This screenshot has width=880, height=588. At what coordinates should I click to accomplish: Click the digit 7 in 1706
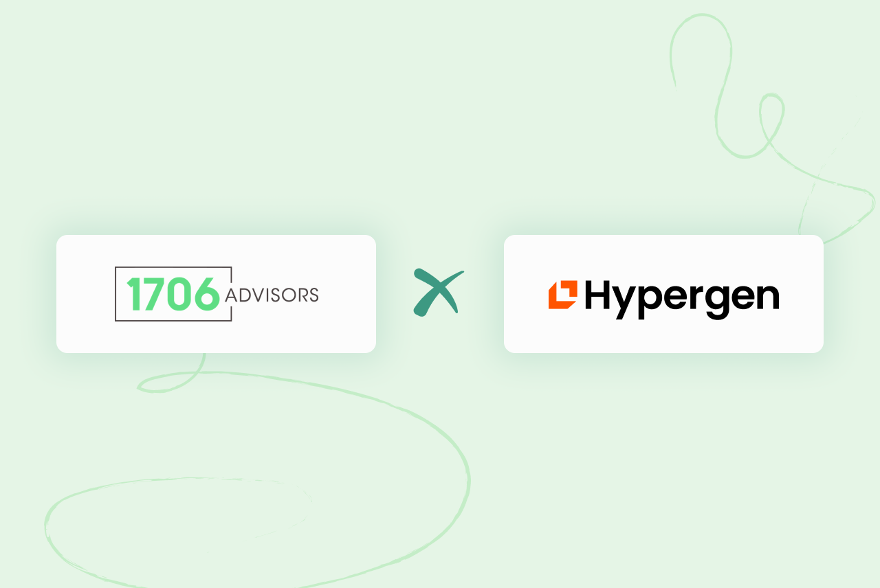coord(155,294)
